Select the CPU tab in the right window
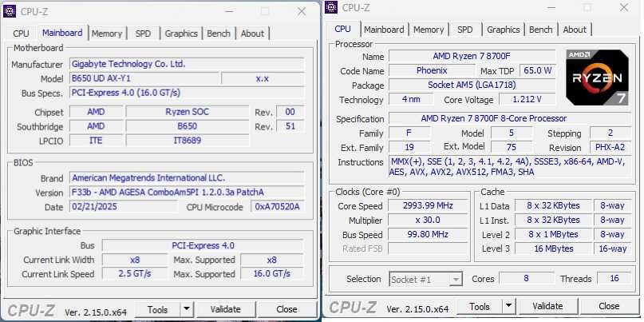The height and width of the screenshot is (322, 644). pos(342,29)
